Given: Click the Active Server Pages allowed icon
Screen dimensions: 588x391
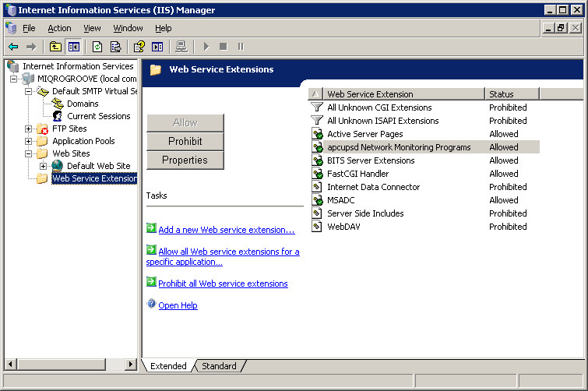Looking at the screenshot, I should click(x=317, y=134).
